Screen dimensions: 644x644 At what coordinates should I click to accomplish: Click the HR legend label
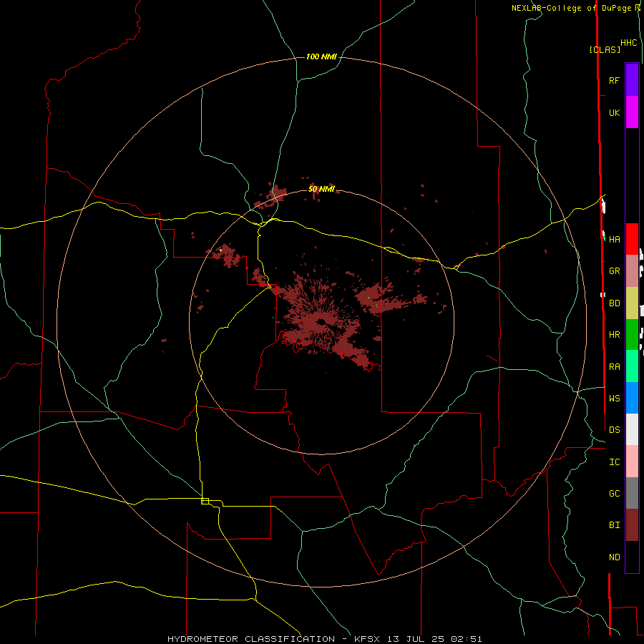click(x=614, y=335)
